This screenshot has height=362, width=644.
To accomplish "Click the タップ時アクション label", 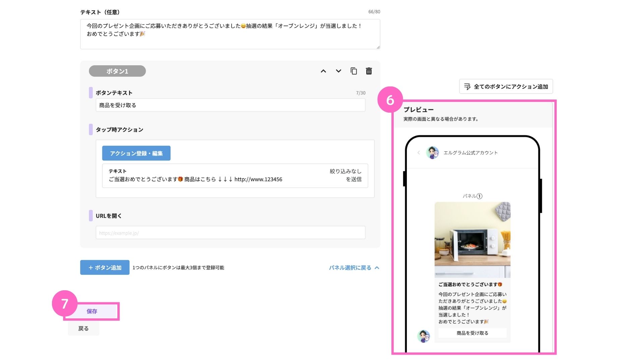I will point(119,130).
